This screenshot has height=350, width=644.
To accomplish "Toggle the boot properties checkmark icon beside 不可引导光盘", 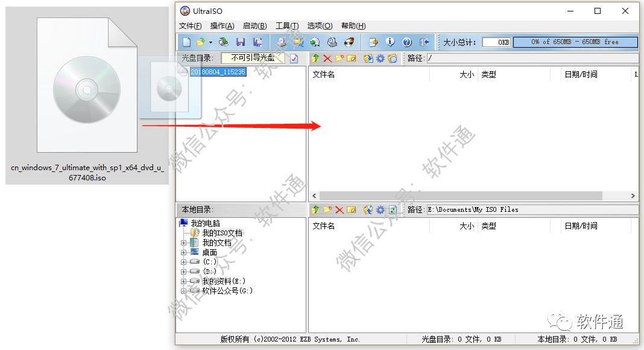I will [x=294, y=59].
